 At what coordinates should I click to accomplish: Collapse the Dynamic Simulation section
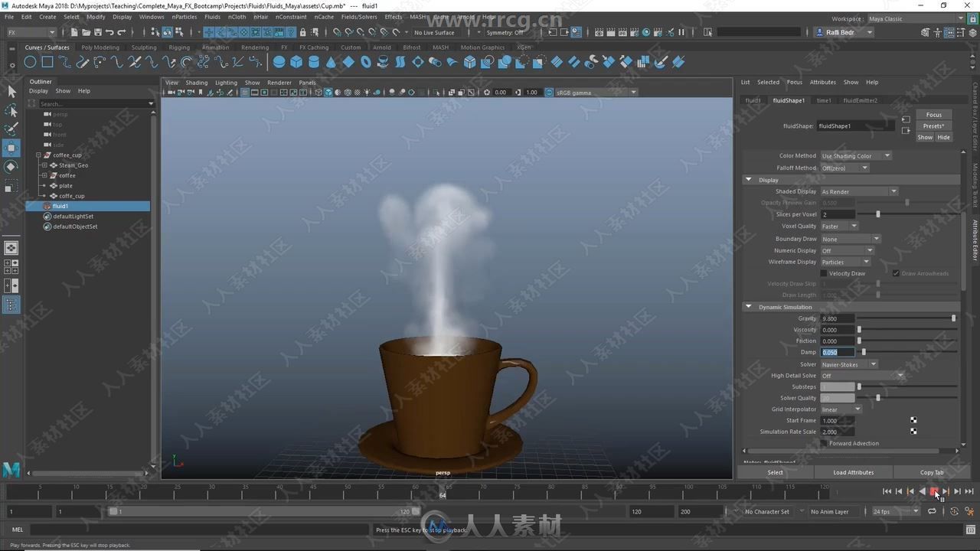click(x=749, y=307)
